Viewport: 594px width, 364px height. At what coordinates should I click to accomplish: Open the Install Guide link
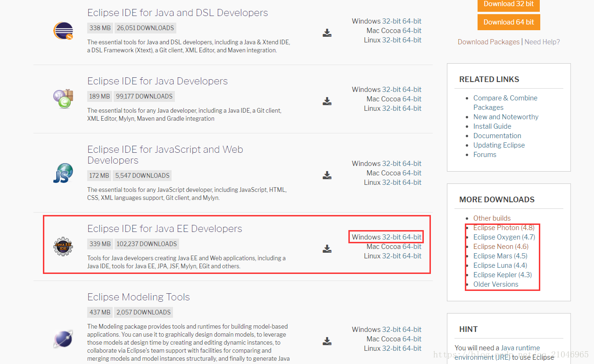tap(492, 126)
